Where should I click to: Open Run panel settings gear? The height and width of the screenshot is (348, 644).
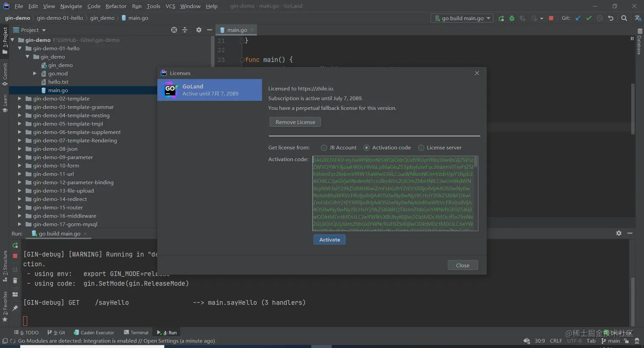pos(619,233)
